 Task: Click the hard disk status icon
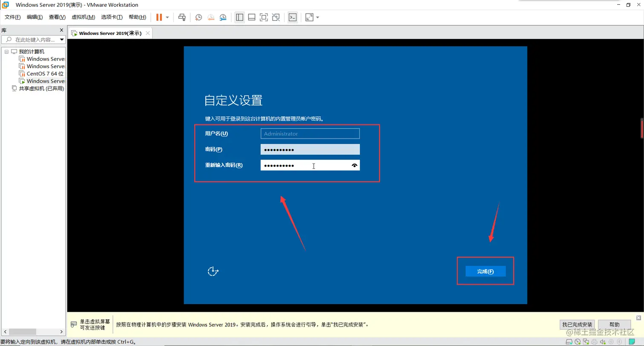569,341
